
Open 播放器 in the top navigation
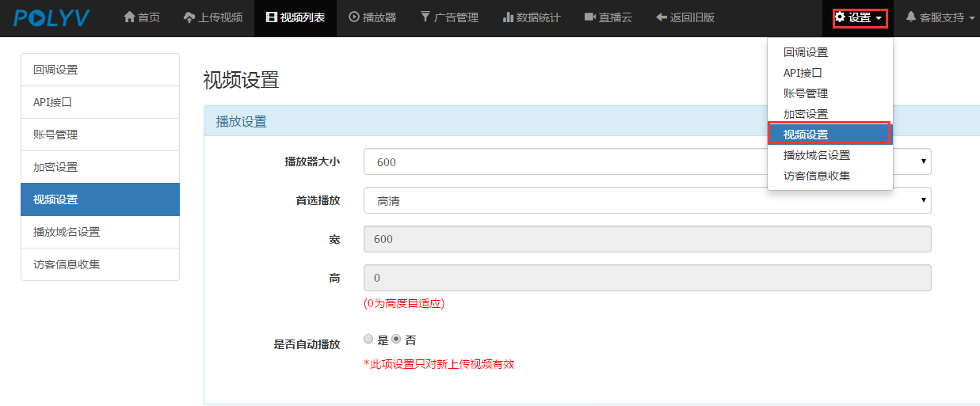tap(372, 17)
